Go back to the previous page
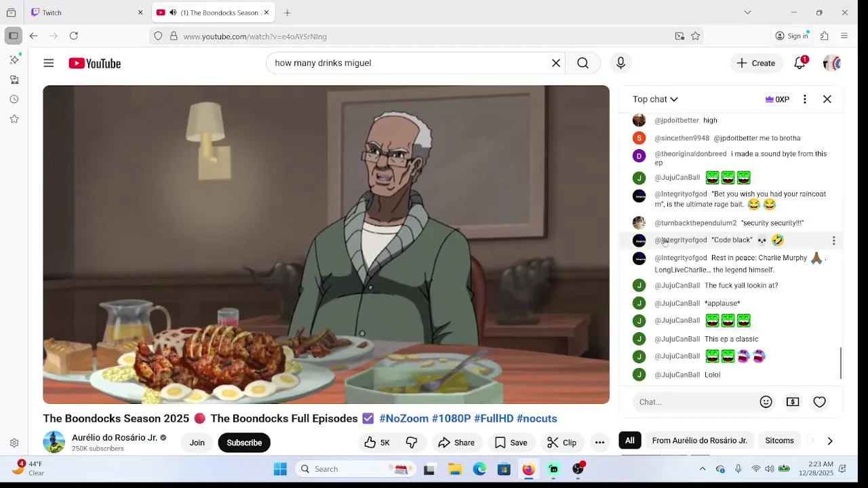The width and height of the screenshot is (868, 488). point(33,36)
